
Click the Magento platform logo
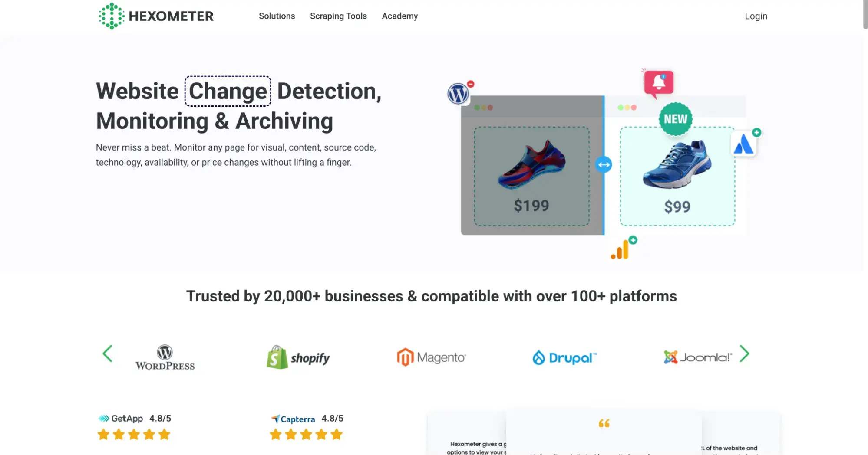click(431, 357)
